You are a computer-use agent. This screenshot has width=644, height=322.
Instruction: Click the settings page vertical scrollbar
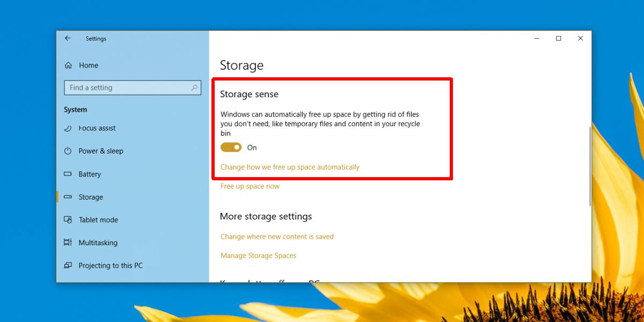pos(589,165)
